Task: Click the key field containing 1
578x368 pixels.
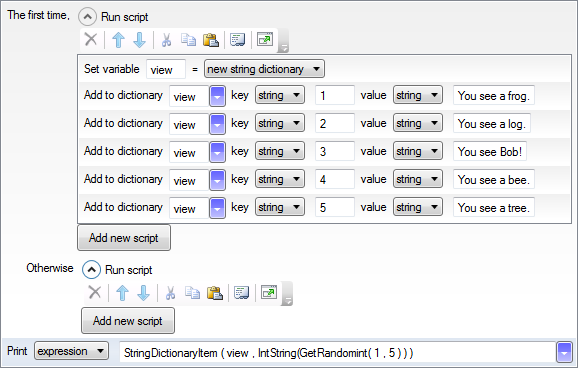Action: click(335, 96)
